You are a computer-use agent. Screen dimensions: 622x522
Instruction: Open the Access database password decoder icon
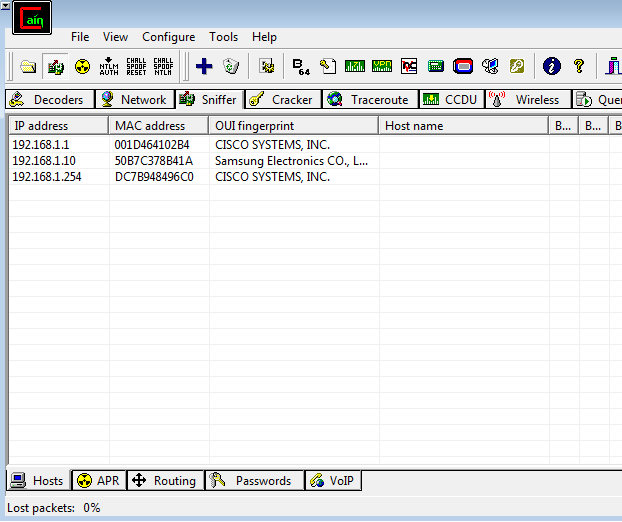click(x=328, y=66)
